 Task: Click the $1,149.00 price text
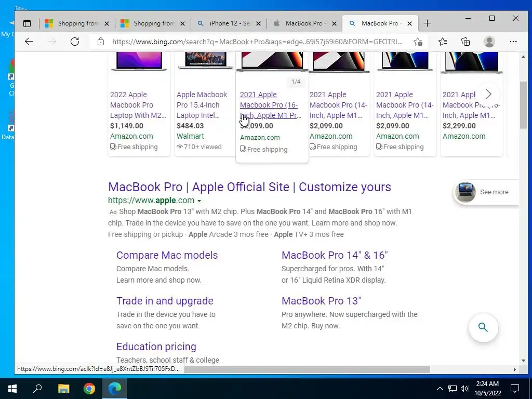pos(127,126)
